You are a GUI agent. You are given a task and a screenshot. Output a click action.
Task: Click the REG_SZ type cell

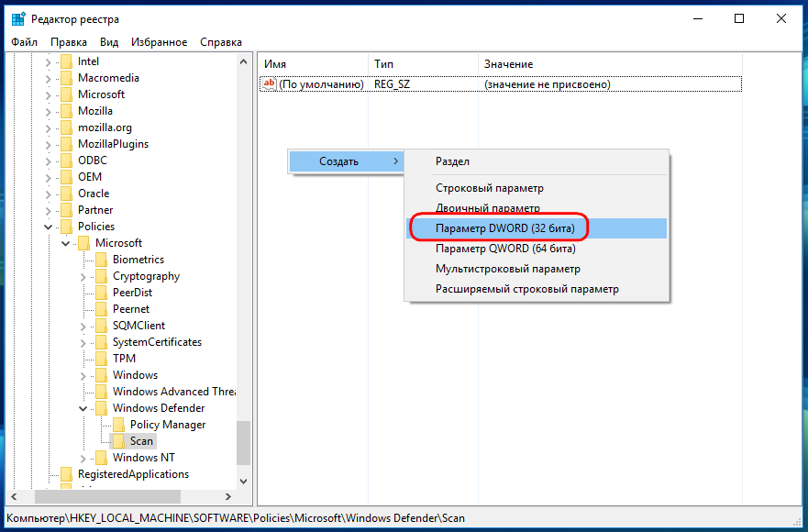pos(393,84)
